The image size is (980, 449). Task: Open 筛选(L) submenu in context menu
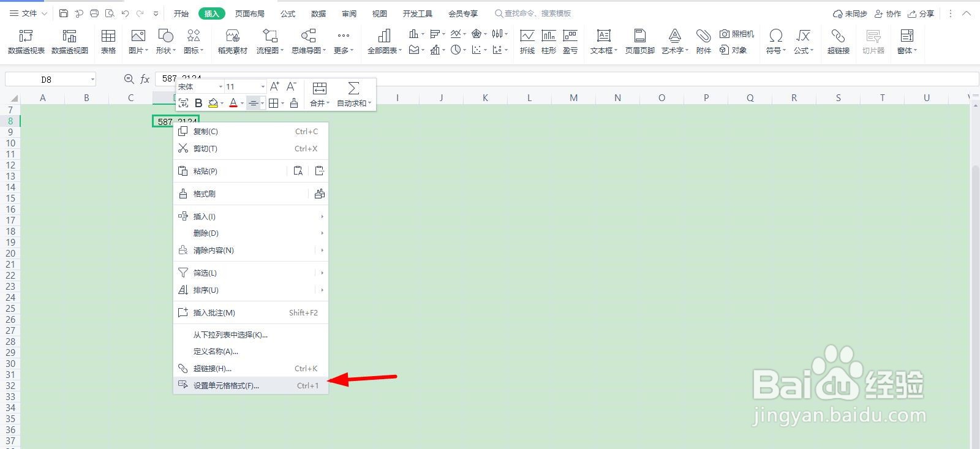point(251,273)
